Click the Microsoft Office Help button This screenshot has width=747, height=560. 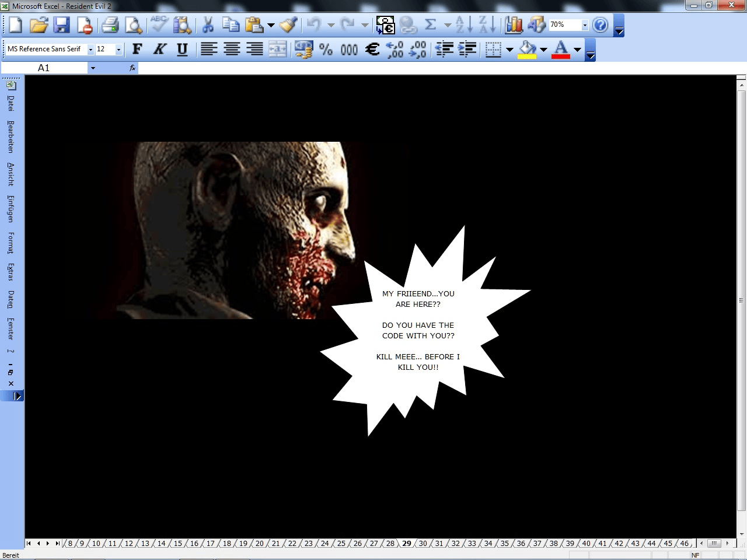[x=600, y=25]
